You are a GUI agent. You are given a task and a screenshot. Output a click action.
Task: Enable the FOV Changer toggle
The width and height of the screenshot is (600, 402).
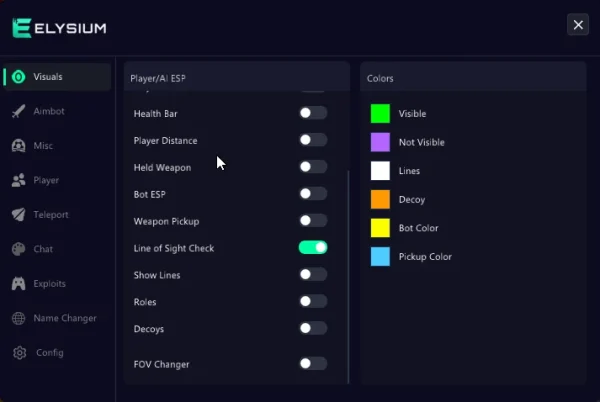[x=313, y=363]
